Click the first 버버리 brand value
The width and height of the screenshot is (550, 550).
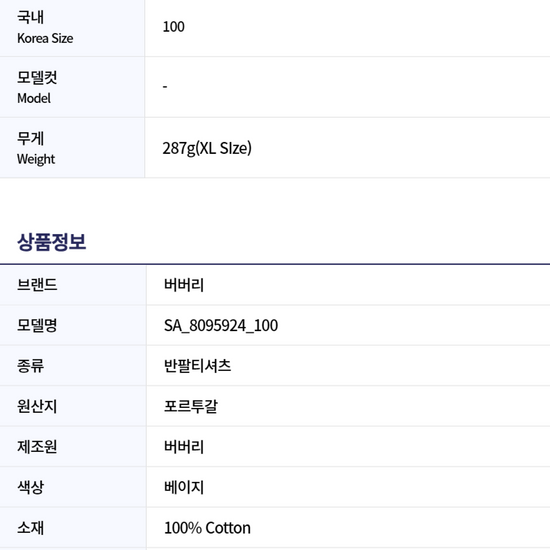pyautogui.click(x=184, y=284)
